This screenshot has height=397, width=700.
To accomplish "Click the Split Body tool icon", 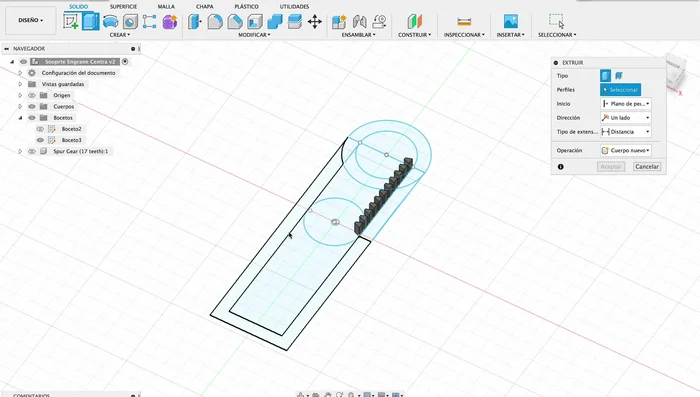I will pyautogui.click(x=295, y=21).
